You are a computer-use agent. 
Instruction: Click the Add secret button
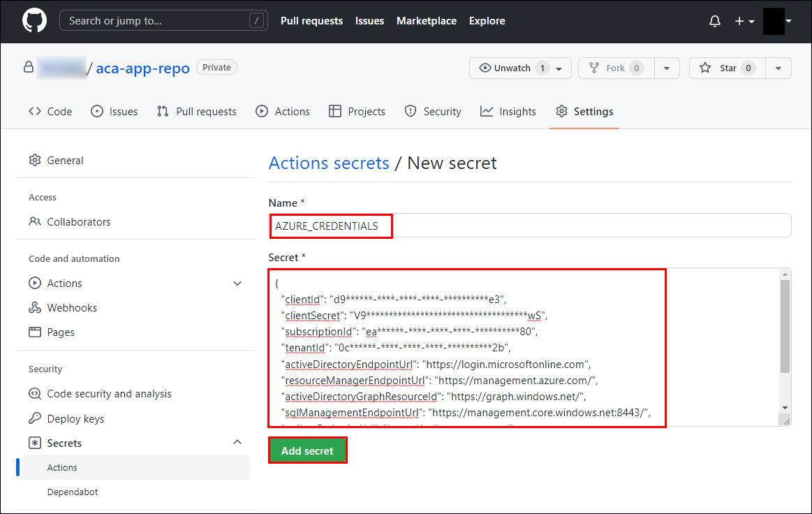click(307, 450)
